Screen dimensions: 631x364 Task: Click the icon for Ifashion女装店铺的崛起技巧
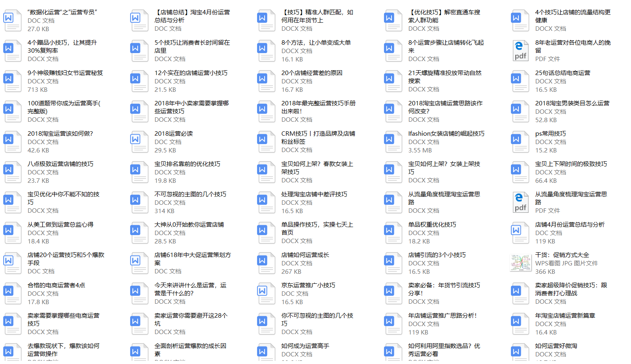(x=393, y=142)
